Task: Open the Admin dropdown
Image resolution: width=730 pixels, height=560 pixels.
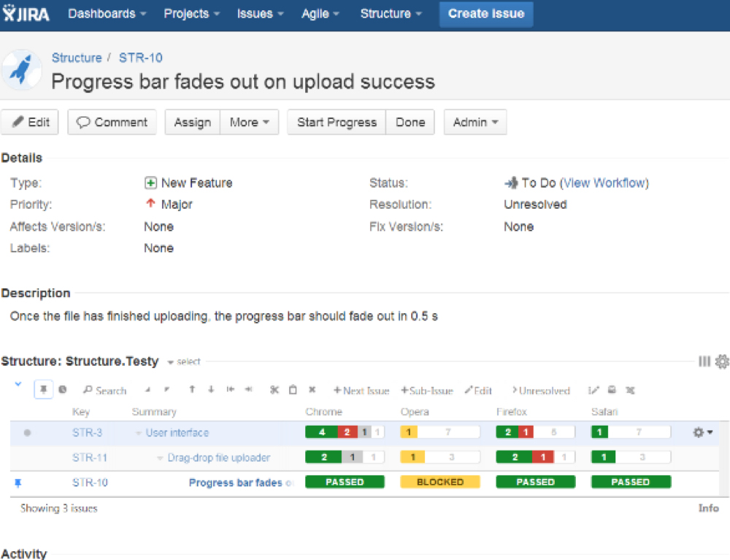Action: point(475,122)
